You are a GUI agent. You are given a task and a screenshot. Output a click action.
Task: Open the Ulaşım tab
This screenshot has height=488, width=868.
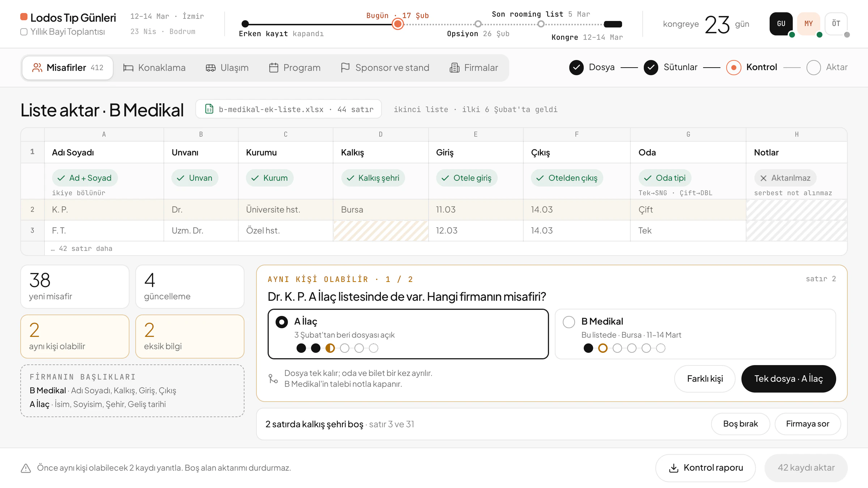pos(227,68)
